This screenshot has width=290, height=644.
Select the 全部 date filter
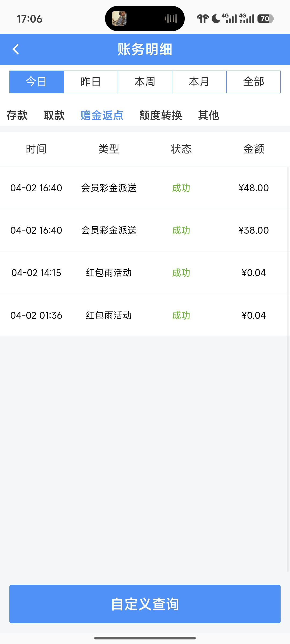(253, 82)
